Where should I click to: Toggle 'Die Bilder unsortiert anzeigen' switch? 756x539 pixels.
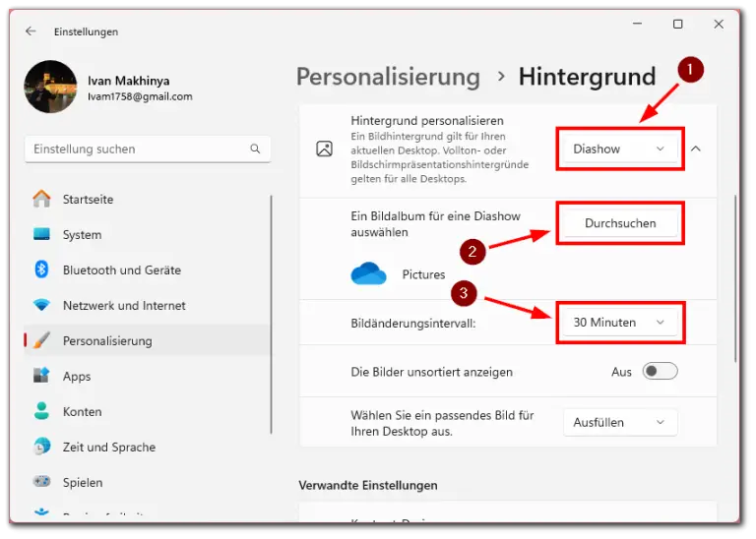(660, 372)
